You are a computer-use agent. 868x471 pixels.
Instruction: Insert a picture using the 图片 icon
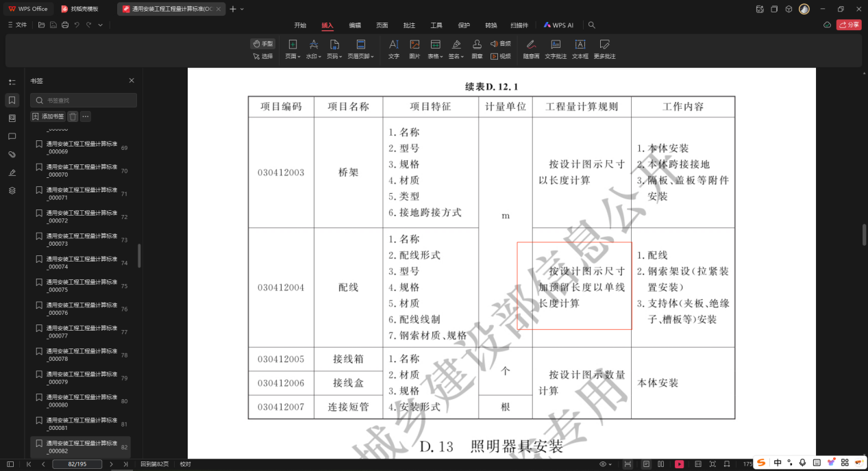click(x=414, y=49)
